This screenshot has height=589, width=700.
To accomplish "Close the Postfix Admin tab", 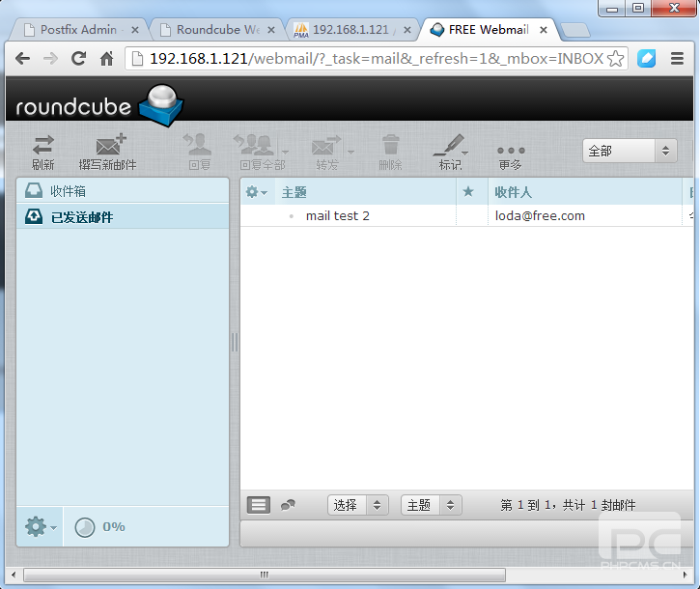I will [135, 30].
